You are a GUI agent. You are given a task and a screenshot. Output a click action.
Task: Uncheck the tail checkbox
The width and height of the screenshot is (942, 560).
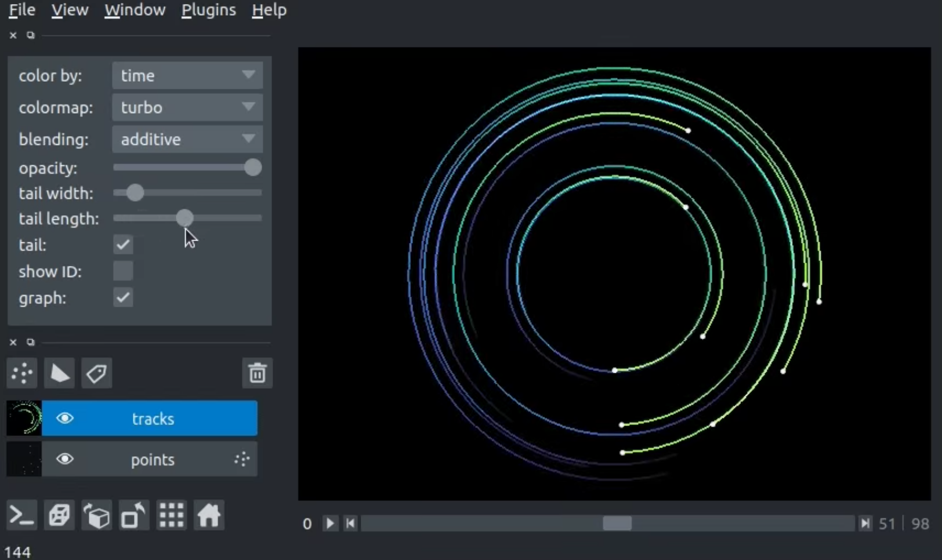[x=123, y=245]
